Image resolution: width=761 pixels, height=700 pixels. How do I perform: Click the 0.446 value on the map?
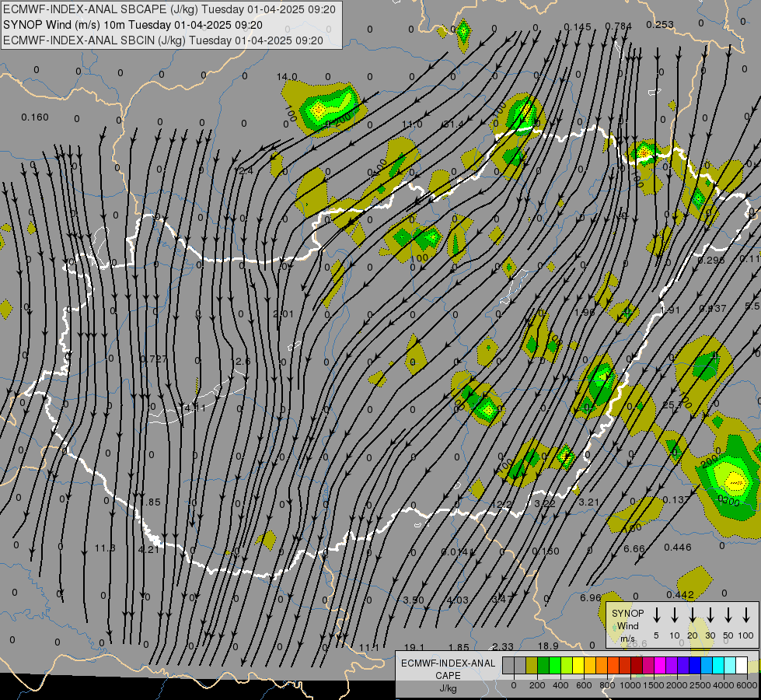678,548
